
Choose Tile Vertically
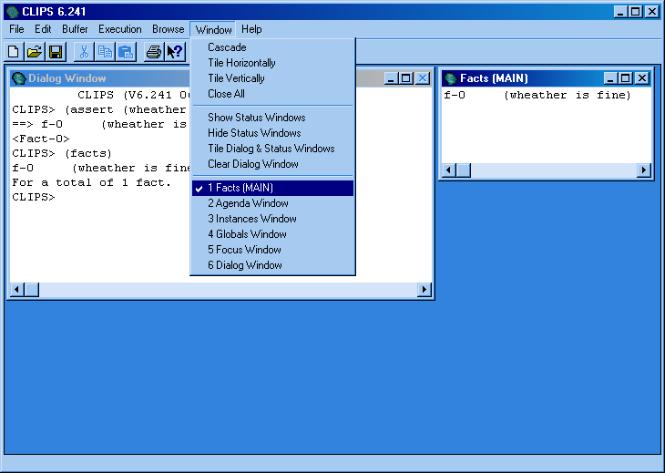click(x=272, y=78)
